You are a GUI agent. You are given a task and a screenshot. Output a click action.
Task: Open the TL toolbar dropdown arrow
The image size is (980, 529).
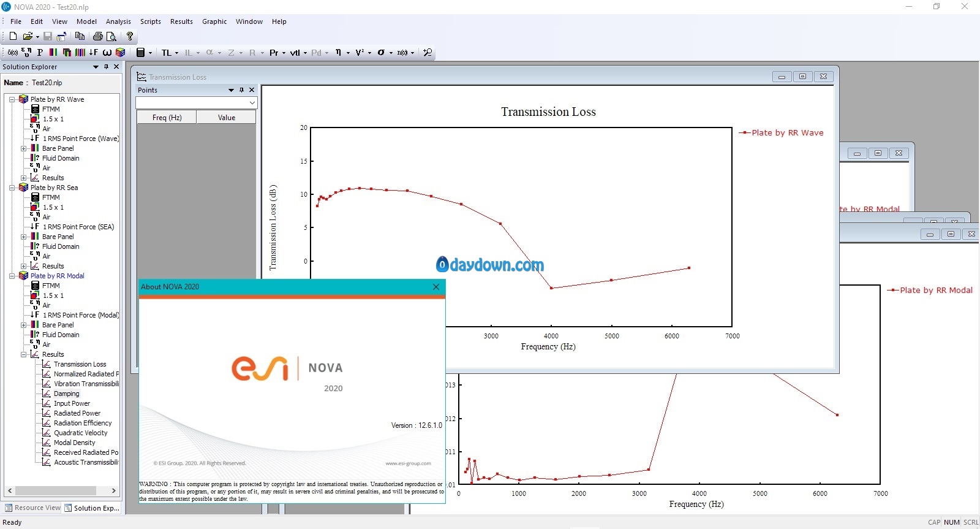click(176, 53)
